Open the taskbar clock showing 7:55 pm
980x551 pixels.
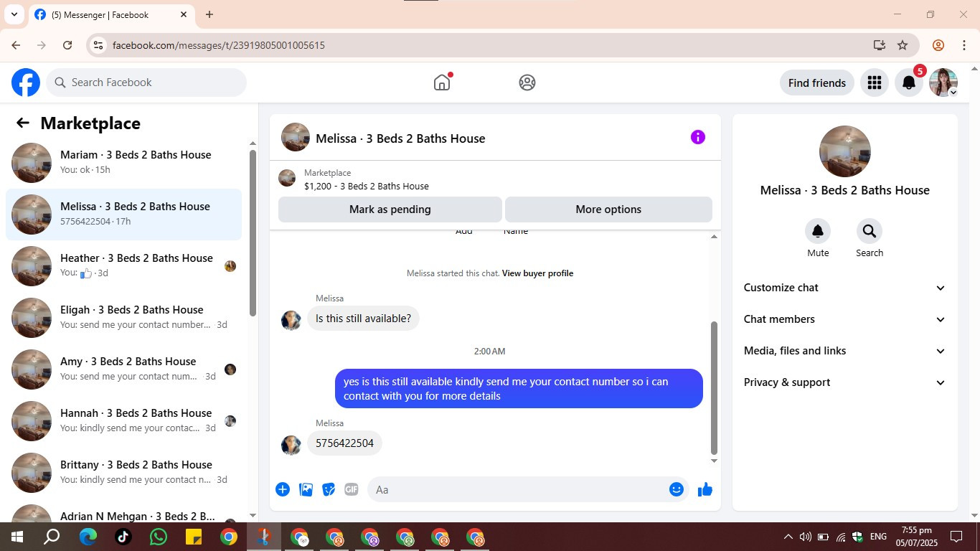(x=917, y=537)
